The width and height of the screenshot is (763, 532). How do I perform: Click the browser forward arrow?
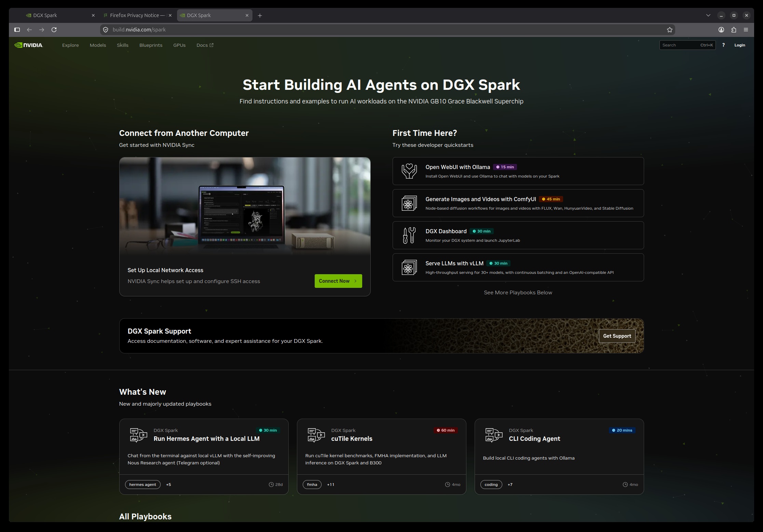click(42, 30)
